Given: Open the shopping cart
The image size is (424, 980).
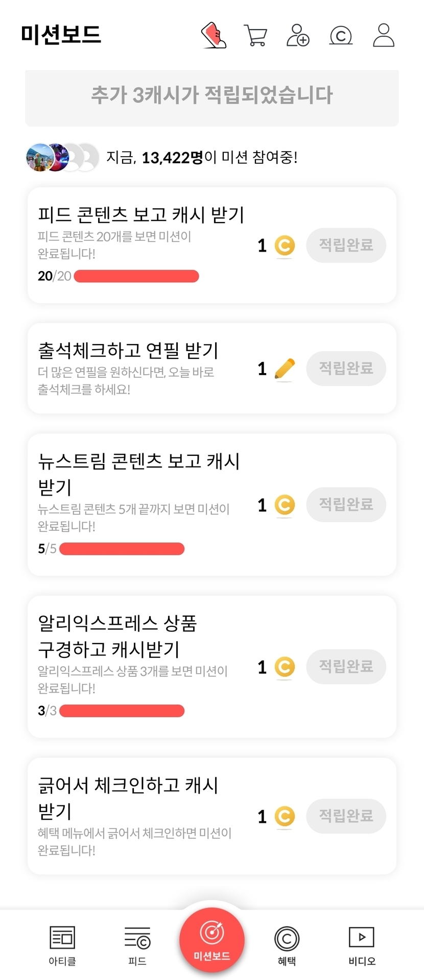Looking at the screenshot, I should pos(255,35).
